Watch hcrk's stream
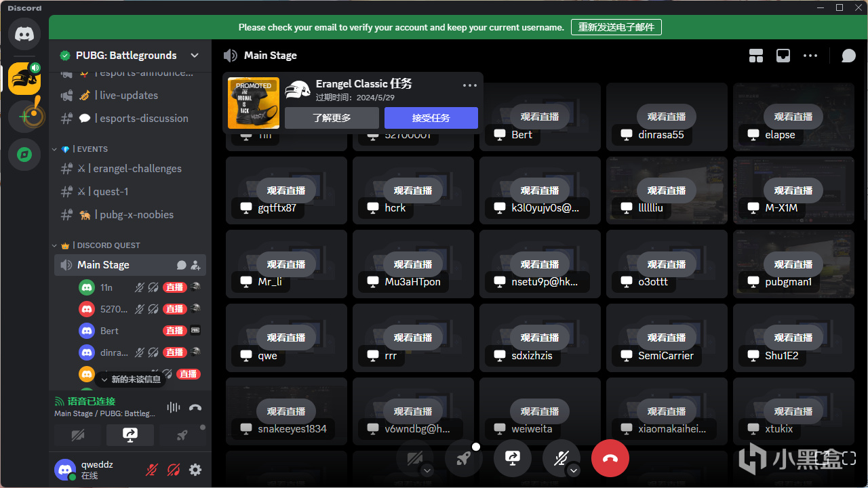The height and width of the screenshot is (488, 868). [413, 190]
